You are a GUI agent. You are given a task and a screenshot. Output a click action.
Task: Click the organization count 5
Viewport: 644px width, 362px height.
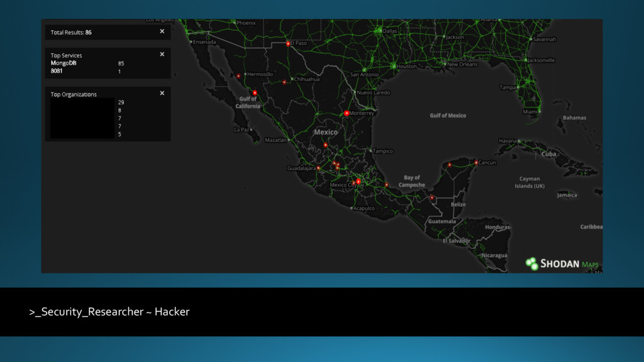coord(119,134)
